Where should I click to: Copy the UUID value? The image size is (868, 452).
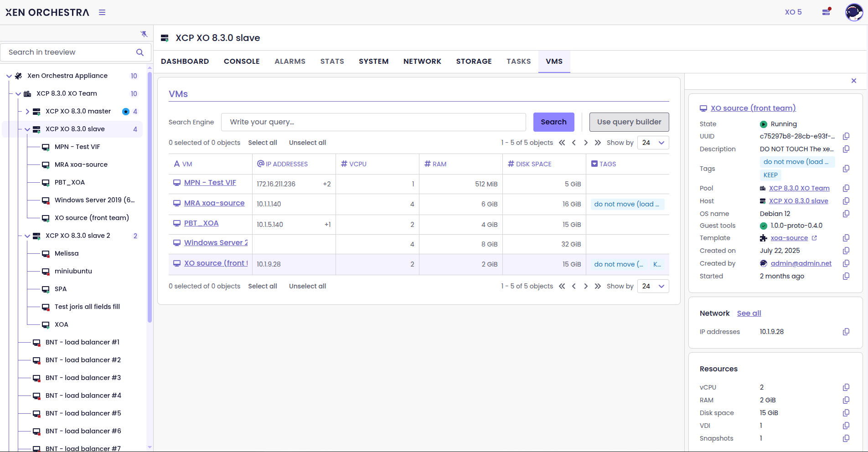coord(846,136)
